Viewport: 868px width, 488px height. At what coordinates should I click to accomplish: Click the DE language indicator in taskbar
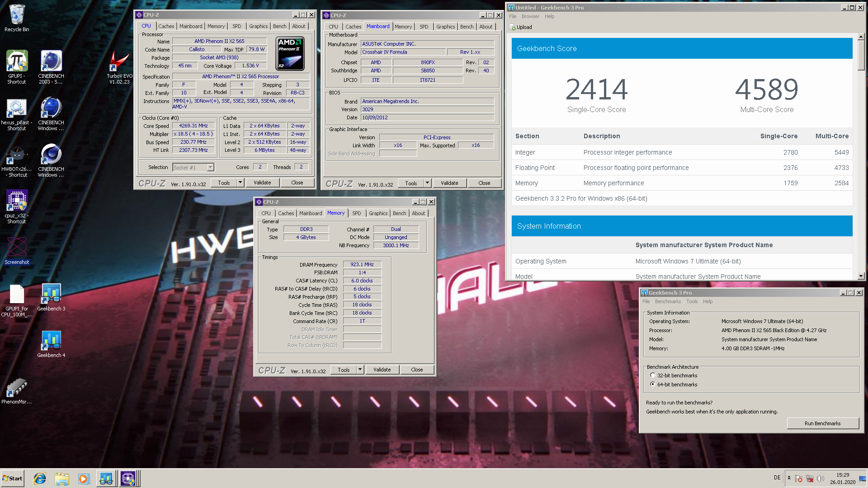777,478
